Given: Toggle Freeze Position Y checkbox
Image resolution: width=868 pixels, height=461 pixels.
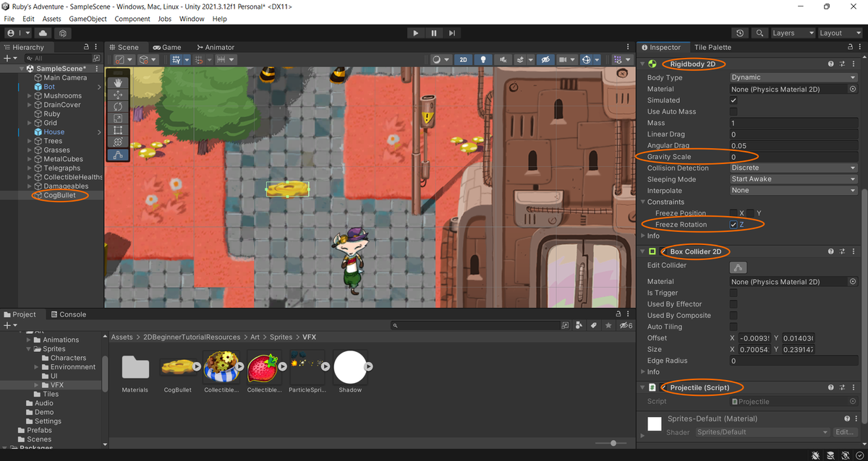Looking at the screenshot, I should (x=750, y=213).
